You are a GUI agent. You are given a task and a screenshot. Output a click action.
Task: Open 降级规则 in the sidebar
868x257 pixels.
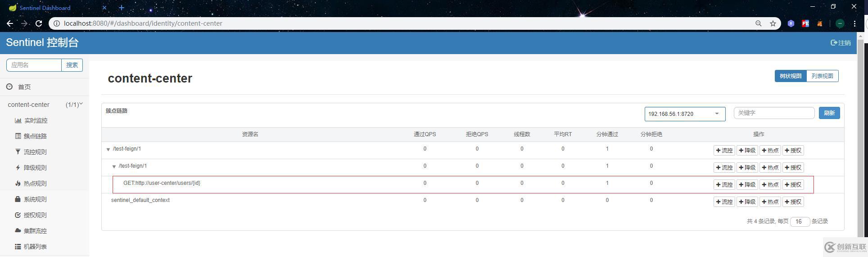(31, 168)
